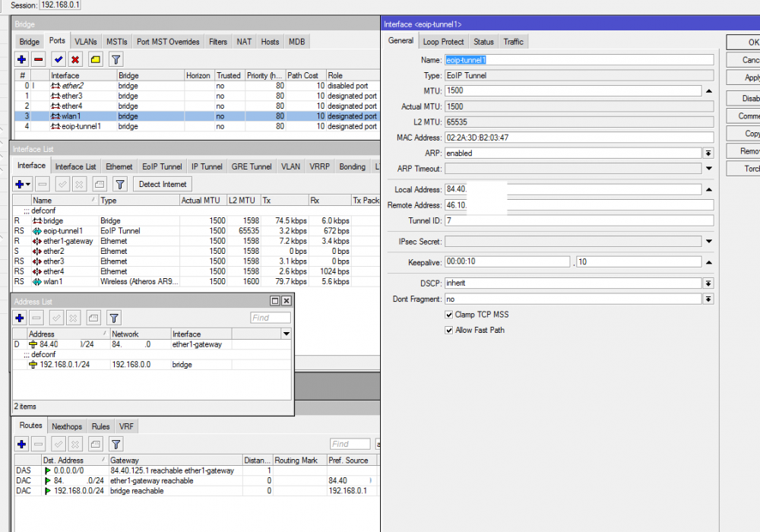
Task: Disable wlan1 port with red X icon
Action: (x=76, y=59)
